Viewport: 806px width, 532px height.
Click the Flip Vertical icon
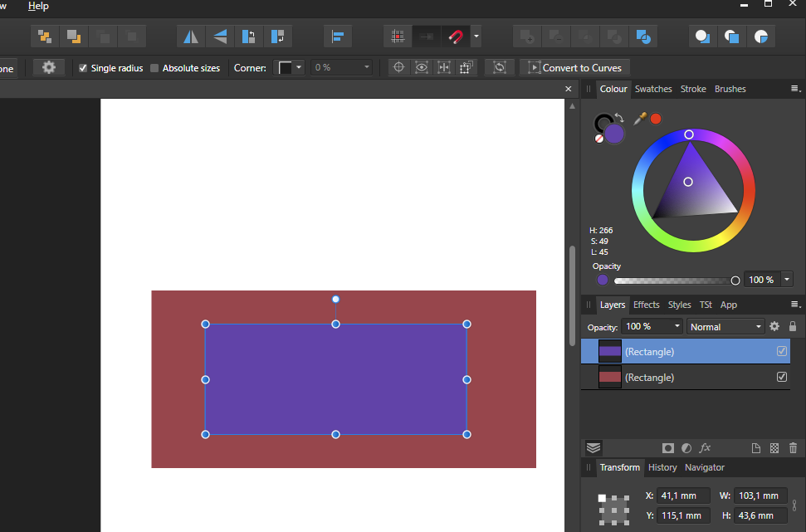220,37
